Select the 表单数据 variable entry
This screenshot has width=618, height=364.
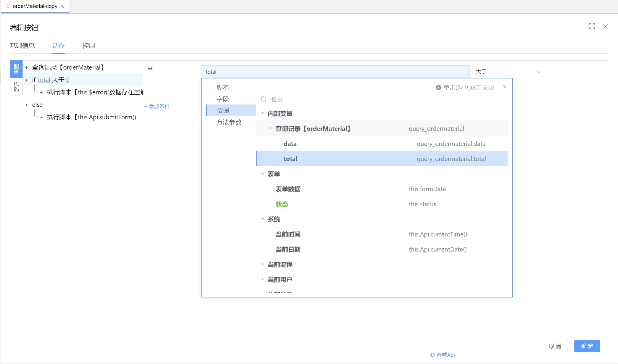click(x=288, y=189)
